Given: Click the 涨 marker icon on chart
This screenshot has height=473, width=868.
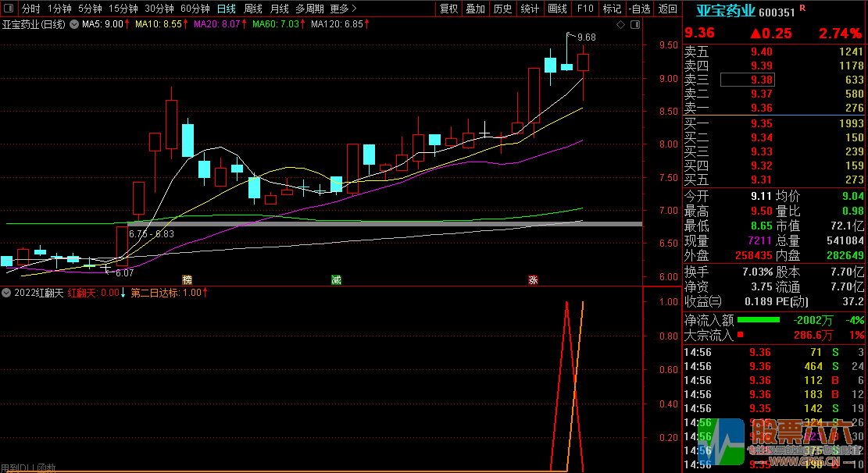Looking at the screenshot, I should pyautogui.click(x=533, y=279).
